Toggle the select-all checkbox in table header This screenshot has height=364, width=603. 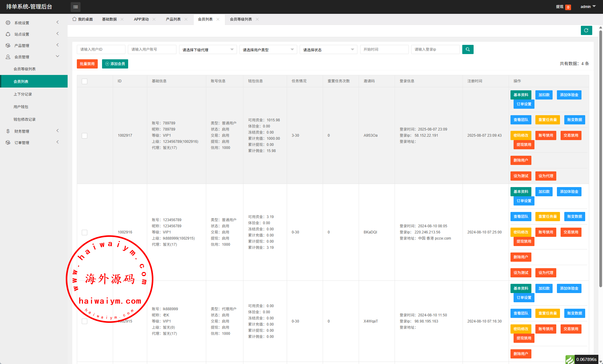85,81
